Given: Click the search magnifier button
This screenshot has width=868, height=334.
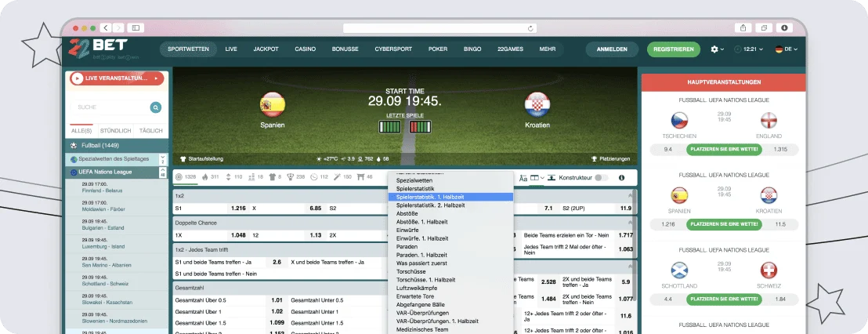Looking at the screenshot, I should 156,107.
